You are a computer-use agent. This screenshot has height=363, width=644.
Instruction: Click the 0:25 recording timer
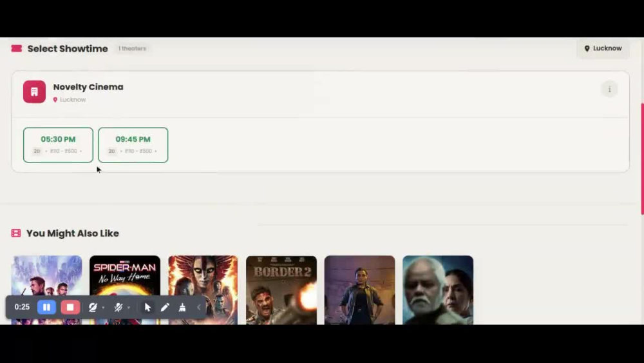coord(22,307)
